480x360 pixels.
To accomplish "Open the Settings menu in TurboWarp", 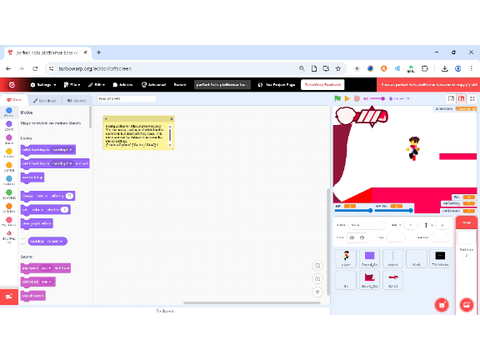I will pyautogui.click(x=43, y=85).
